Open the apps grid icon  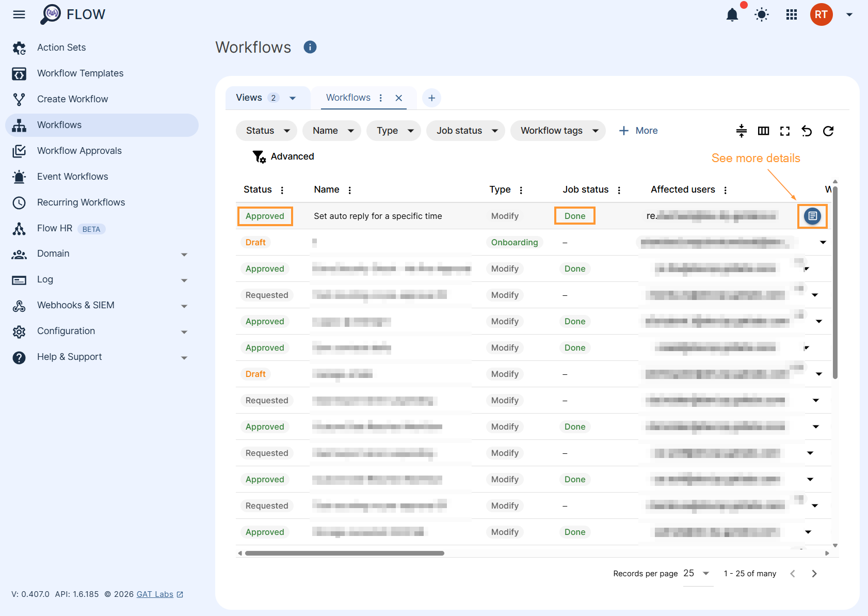(x=791, y=14)
